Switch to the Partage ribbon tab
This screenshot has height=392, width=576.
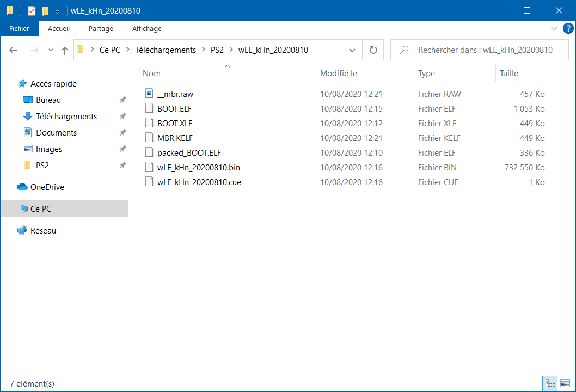[x=101, y=28]
